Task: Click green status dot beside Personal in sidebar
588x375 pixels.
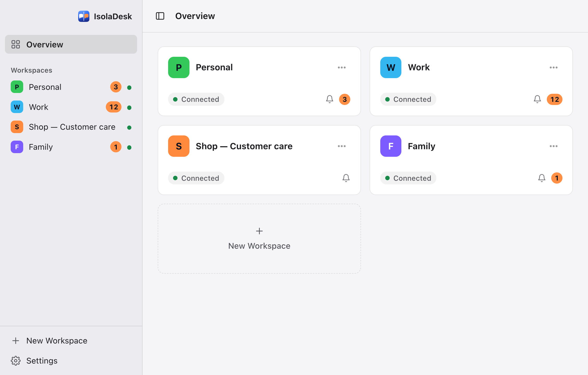Action: [129, 87]
